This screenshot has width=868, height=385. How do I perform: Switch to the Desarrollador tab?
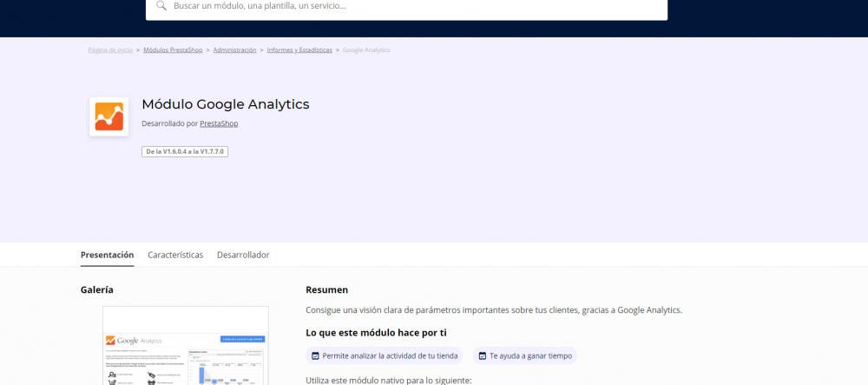pyautogui.click(x=243, y=255)
